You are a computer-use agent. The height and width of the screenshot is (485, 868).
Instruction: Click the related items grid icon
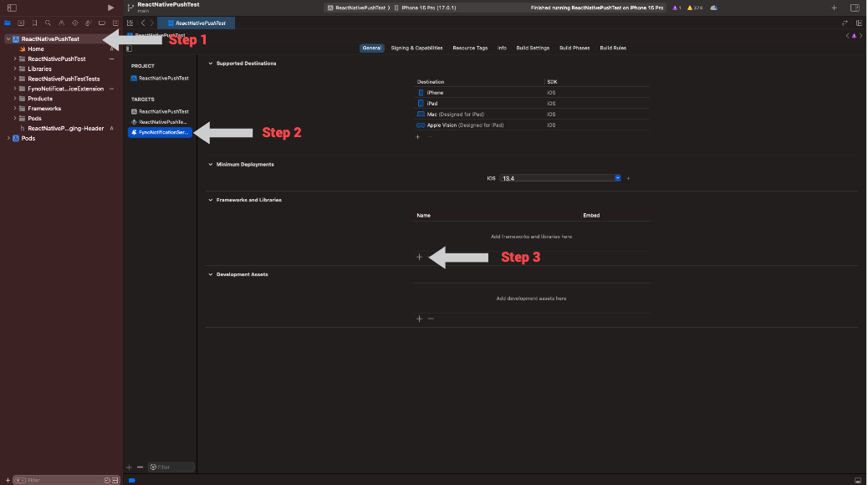coord(130,23)
